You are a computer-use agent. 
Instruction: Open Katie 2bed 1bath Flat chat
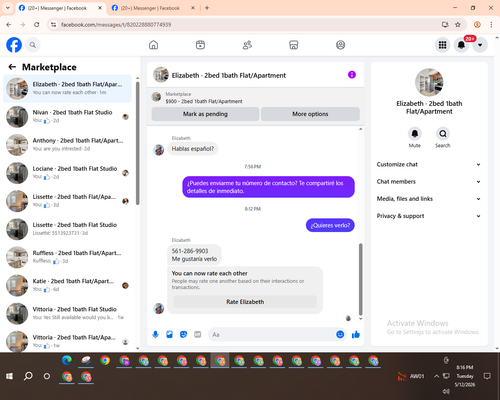pos(67,285)
